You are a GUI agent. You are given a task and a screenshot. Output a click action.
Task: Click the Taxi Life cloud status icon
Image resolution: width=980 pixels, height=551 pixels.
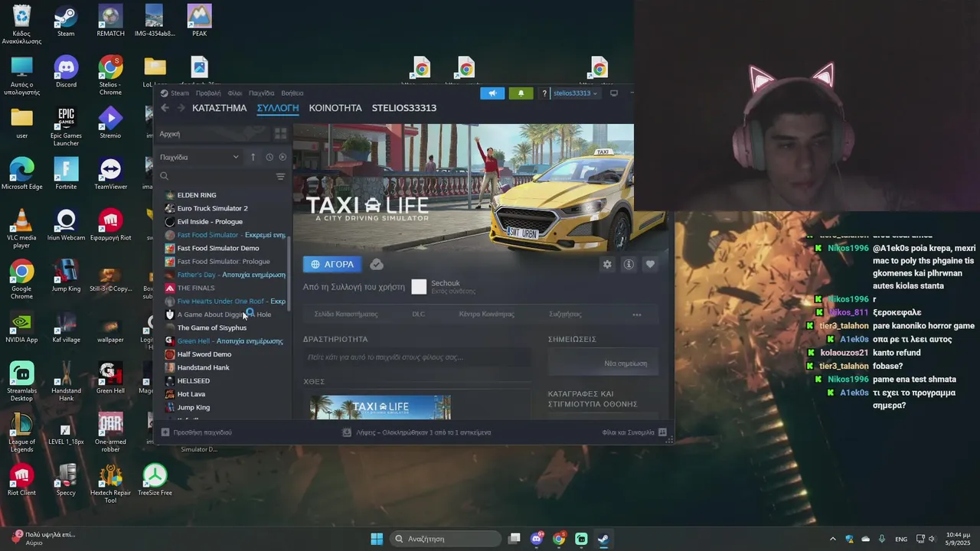[x=377, y=264]
